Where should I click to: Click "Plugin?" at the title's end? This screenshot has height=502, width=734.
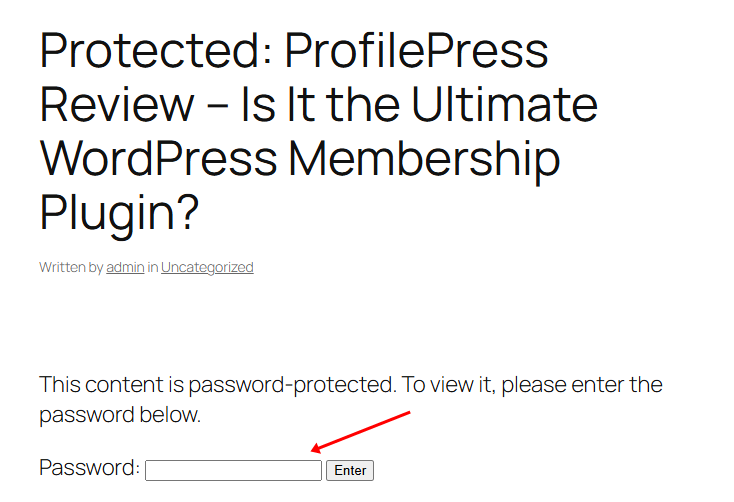(x=119, y=212)
